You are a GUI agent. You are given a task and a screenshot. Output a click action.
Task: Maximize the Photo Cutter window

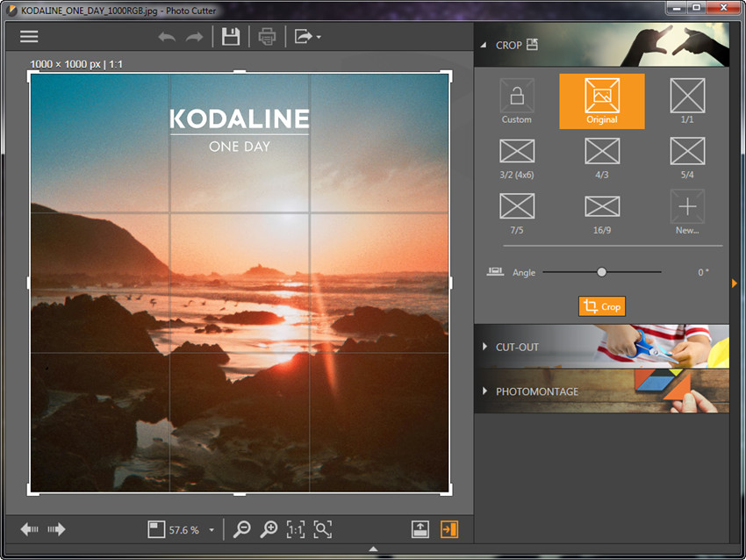coord(696,8)
